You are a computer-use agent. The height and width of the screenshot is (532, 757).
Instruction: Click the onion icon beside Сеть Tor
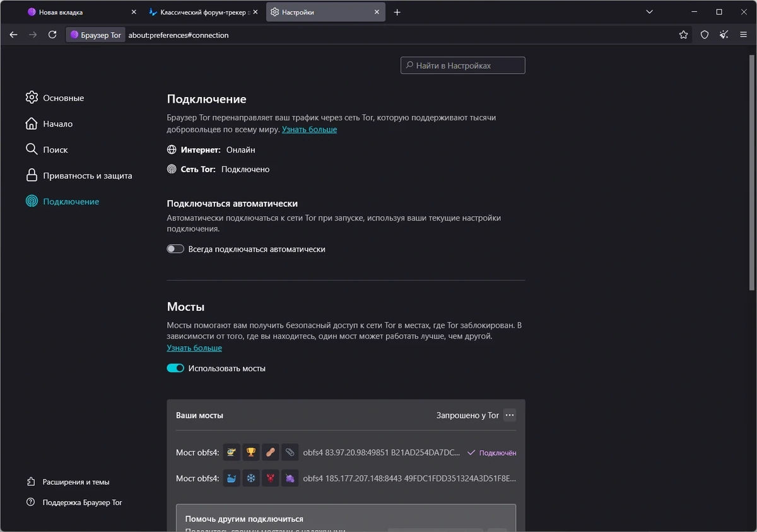(x=172, y=170)
